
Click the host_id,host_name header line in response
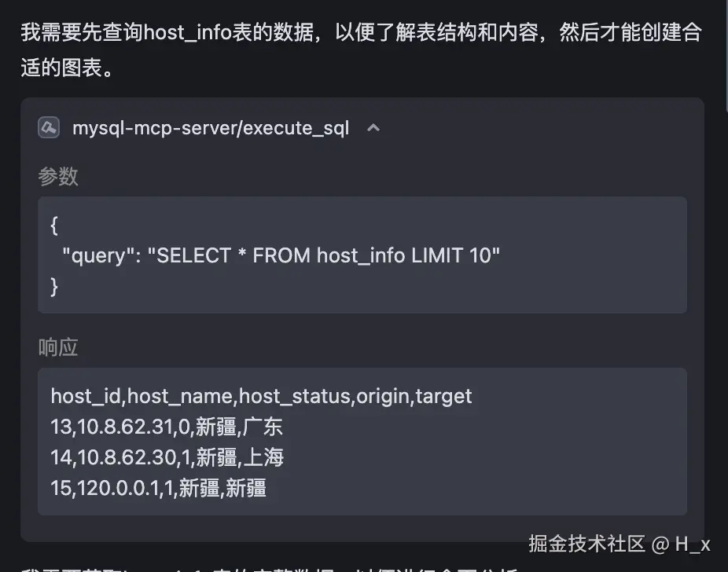(x=261, y=396)
